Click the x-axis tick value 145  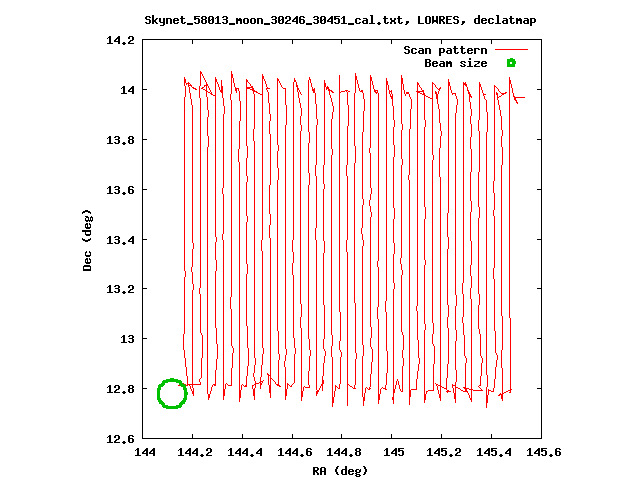pos(394,452)
